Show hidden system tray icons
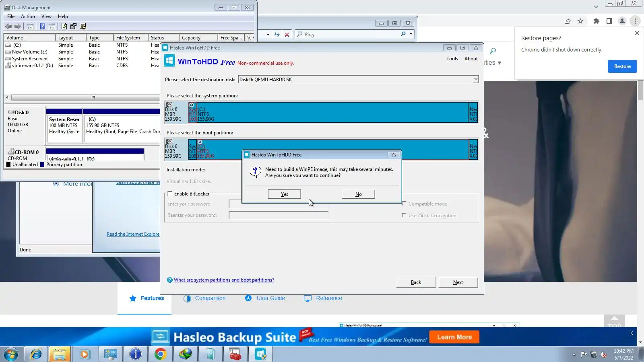 (574, 354)
